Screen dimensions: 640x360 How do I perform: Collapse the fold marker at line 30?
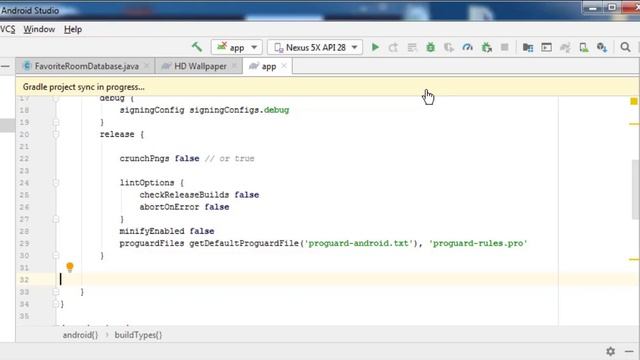pyautogui.click(x=56, y=256)
